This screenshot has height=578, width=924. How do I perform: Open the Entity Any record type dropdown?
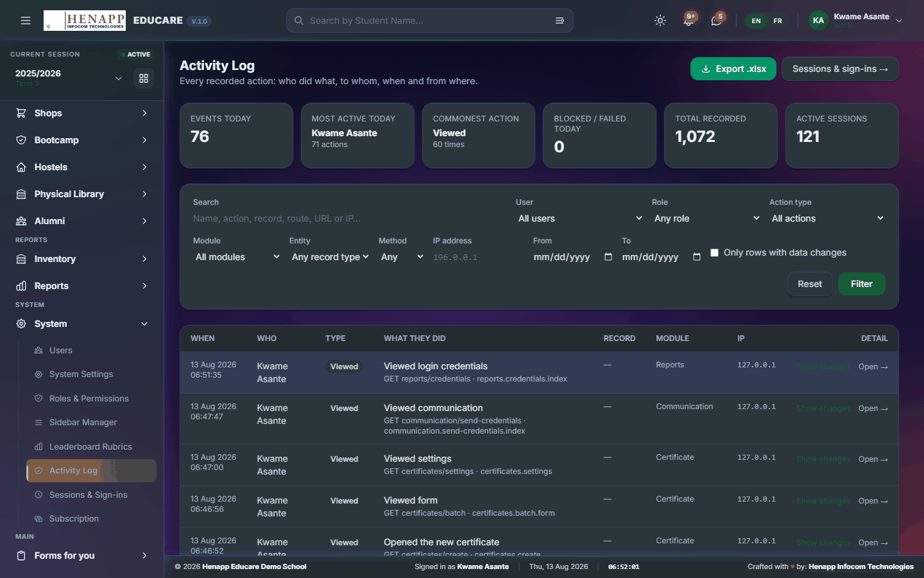(330, 257)
